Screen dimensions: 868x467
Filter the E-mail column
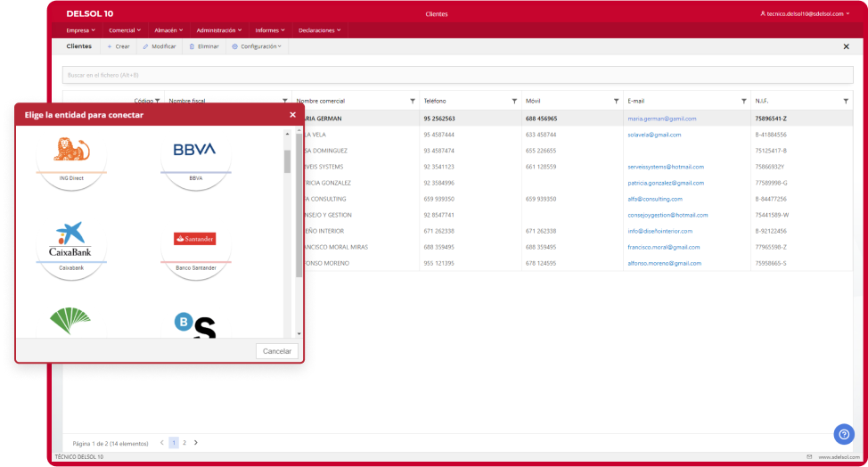[x=743, y=101]
